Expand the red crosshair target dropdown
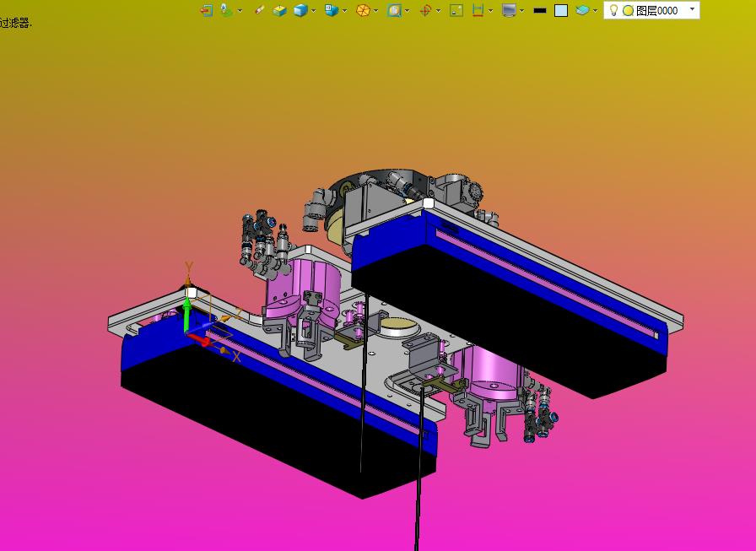Screen dimensions: 756x551 click(439, 11)
